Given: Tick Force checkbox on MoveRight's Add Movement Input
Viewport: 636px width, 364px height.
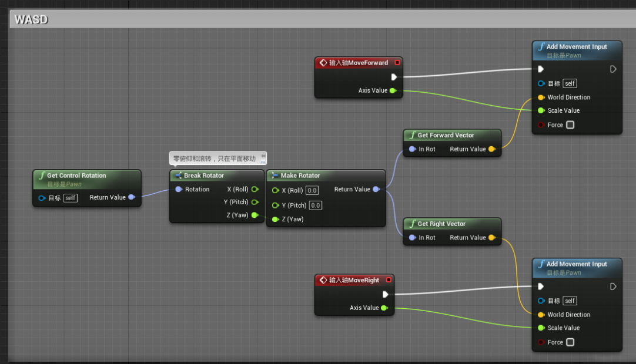Looking at the screenshot, I should click(570, 342).
